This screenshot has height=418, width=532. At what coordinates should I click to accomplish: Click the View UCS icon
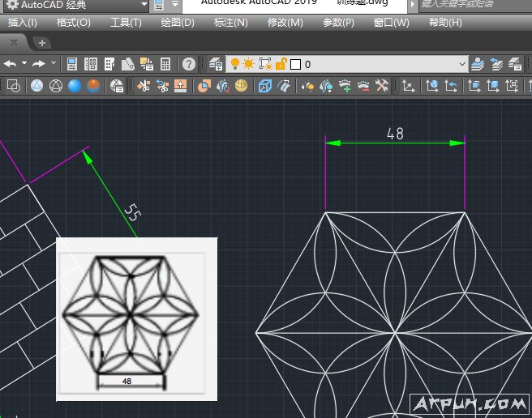(512, 86)
